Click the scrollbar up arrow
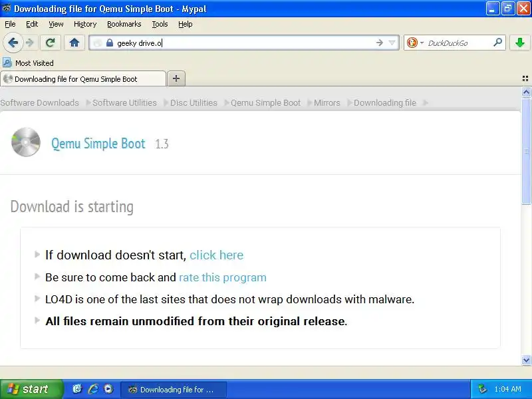The height and width of the screenshot is (399, 532). coord(526,92)
